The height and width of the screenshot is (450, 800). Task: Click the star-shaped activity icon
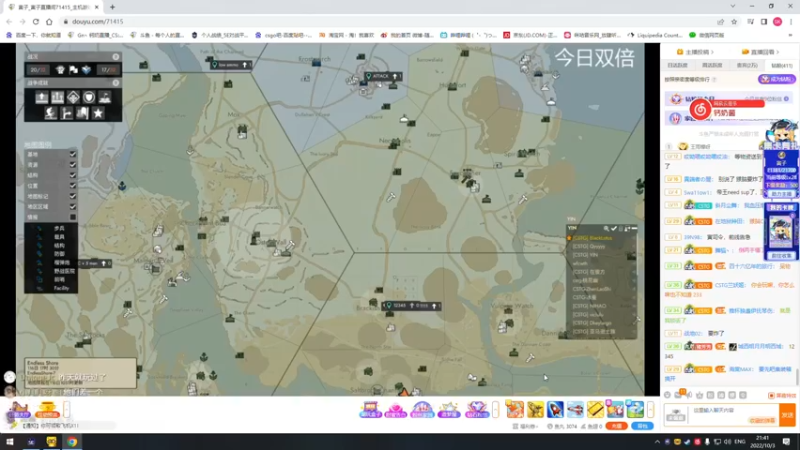tap(449, 409)
